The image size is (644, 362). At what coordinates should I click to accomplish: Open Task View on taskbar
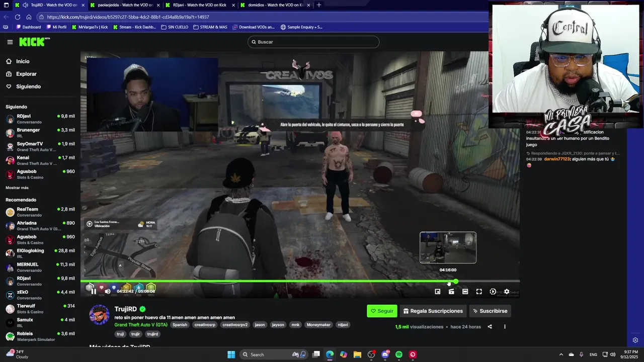click(316, 354)
